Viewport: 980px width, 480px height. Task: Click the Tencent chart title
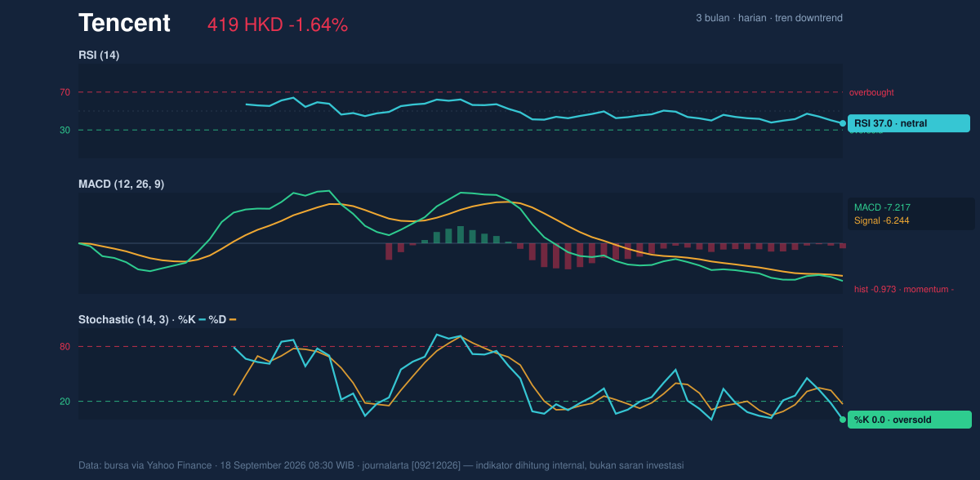(x=124, y=24)
